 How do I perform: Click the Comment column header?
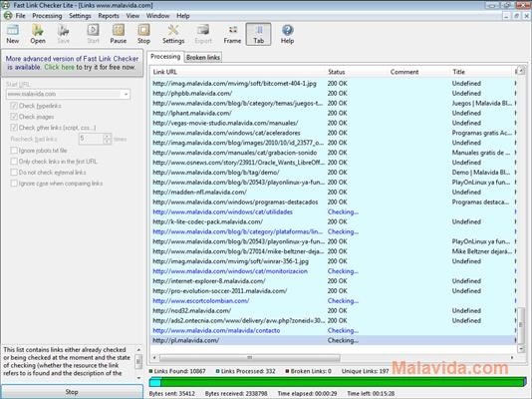(x=419, y=72)
